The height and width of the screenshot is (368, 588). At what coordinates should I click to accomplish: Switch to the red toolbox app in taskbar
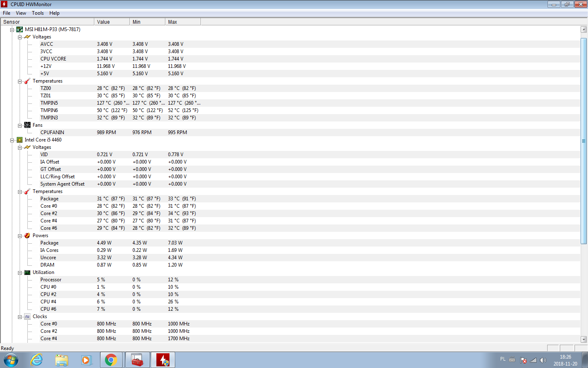(137, 360)
